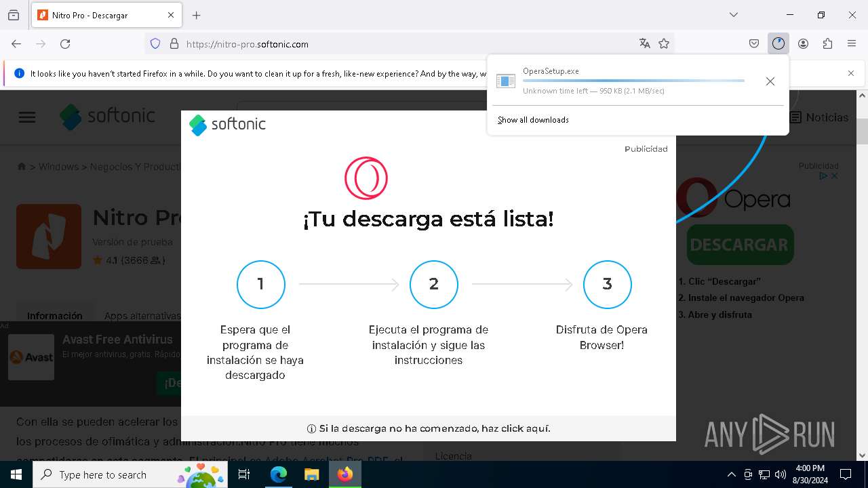Open Task View on the taskbar

click(x=244, y=474)
